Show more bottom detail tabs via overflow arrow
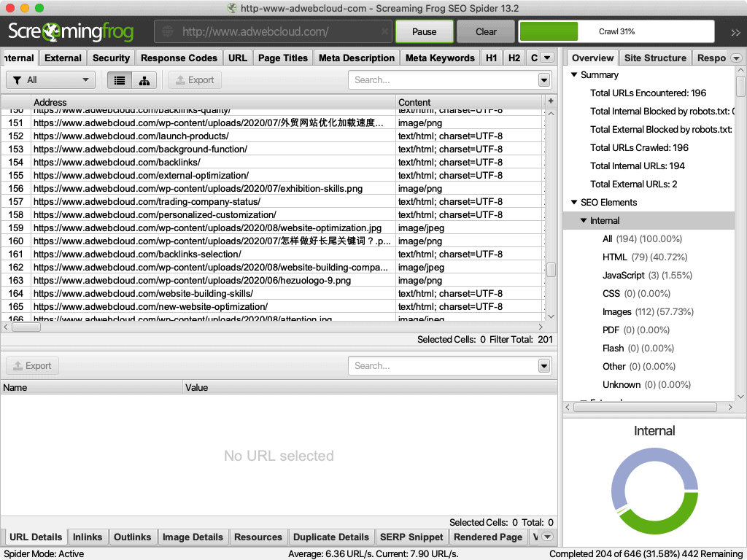 tap(547, 537)
